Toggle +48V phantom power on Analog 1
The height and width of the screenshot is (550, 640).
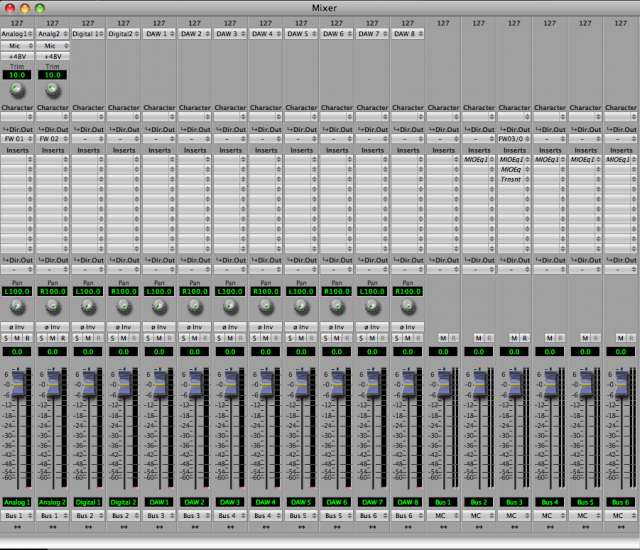[x=17, y=56]
